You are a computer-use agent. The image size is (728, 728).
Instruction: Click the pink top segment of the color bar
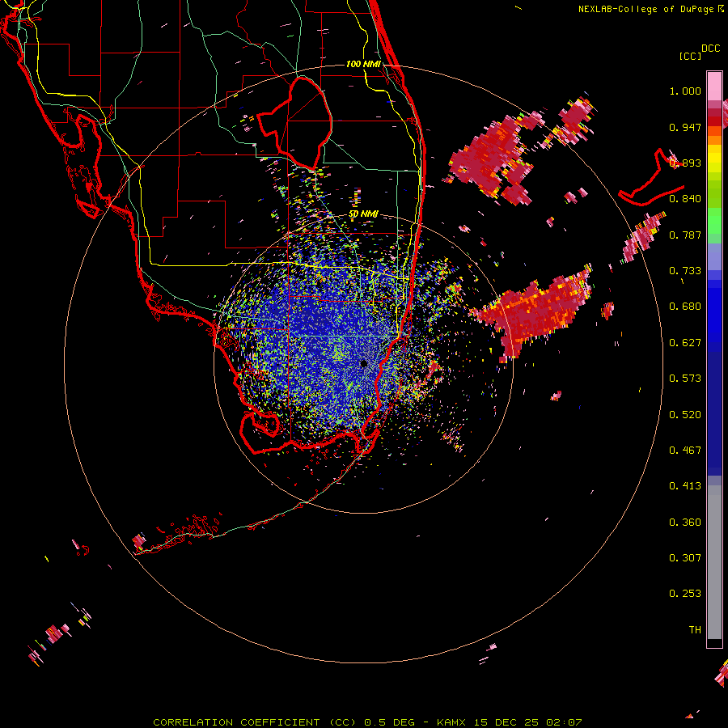714,86
